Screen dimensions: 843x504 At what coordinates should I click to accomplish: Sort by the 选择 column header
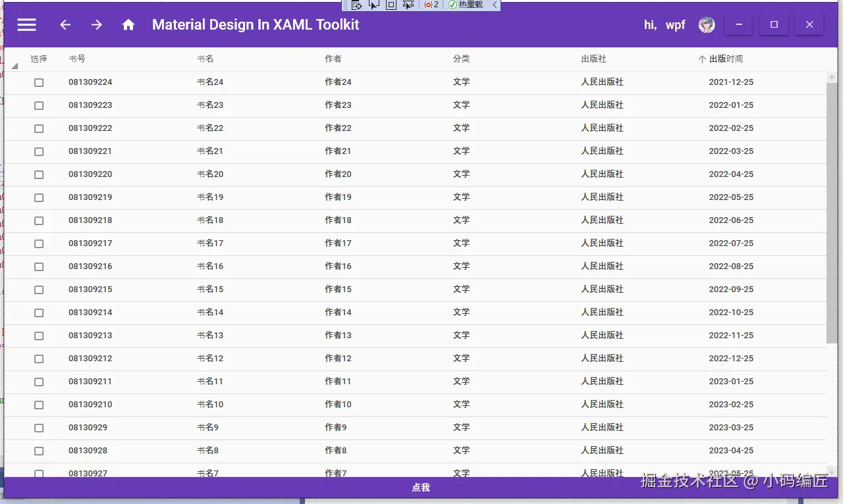39,59
